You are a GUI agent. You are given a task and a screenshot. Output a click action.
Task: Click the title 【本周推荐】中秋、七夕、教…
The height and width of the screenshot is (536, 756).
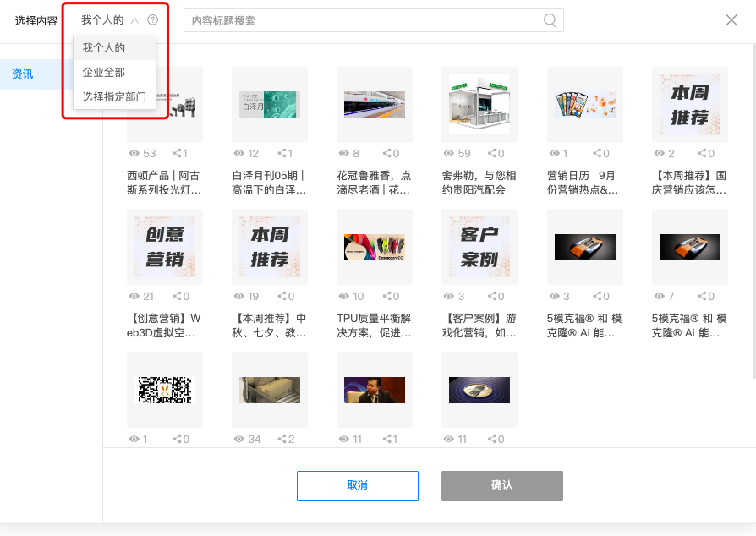click(x=269, y=325)
